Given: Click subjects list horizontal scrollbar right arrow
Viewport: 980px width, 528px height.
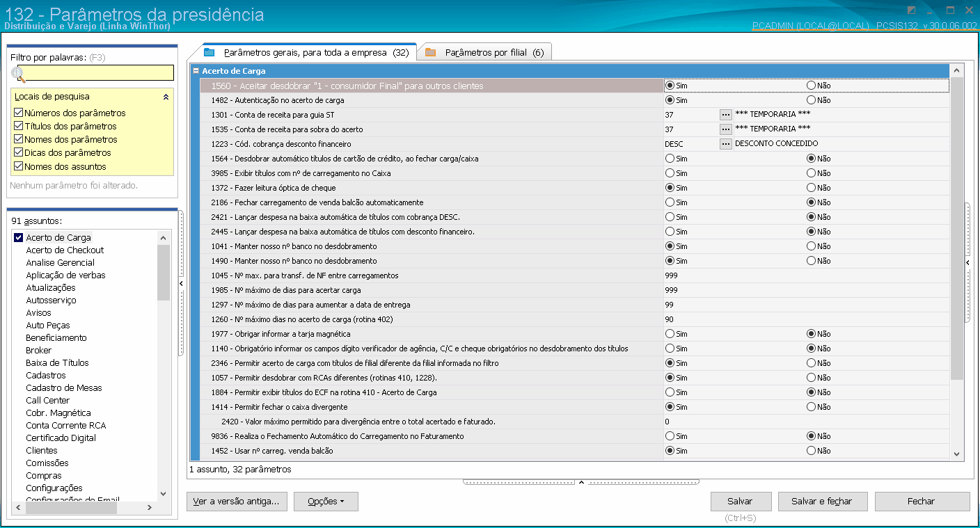Looking at the screenshot, I should click(x=150, y=509).
